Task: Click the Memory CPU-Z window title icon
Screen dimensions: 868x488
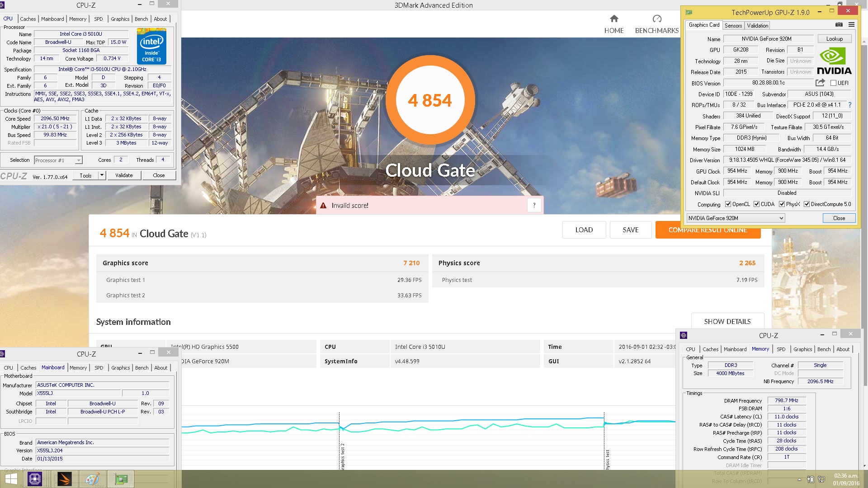Action: click(684, 335)
